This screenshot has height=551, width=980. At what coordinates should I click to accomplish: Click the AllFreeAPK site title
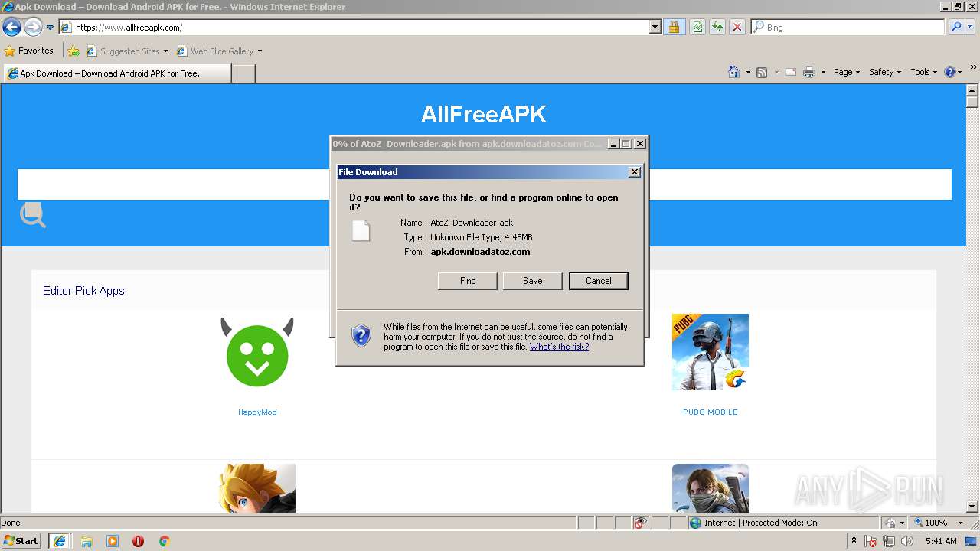point(484,114)
